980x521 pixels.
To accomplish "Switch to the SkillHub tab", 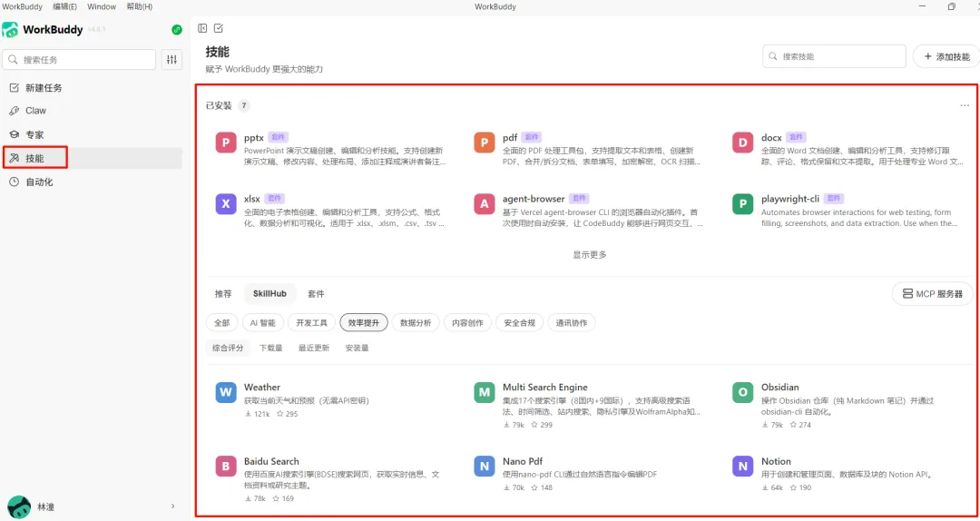I will coord(269,293).
